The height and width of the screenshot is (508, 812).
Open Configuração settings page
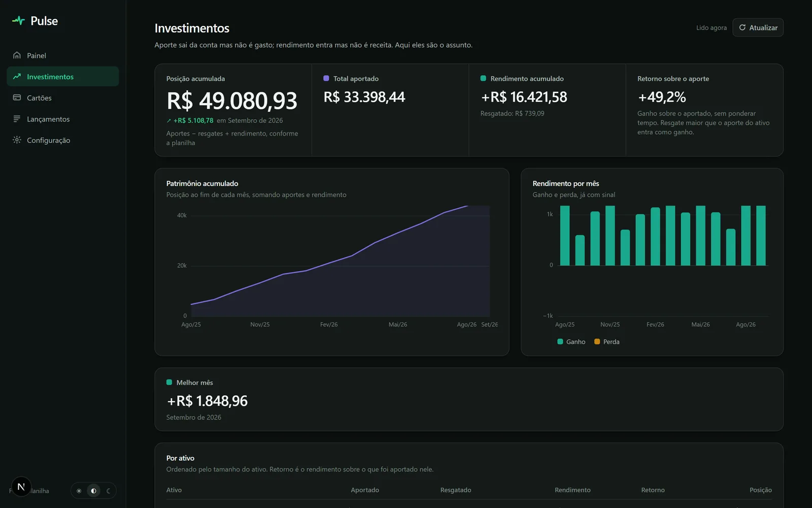63,140
